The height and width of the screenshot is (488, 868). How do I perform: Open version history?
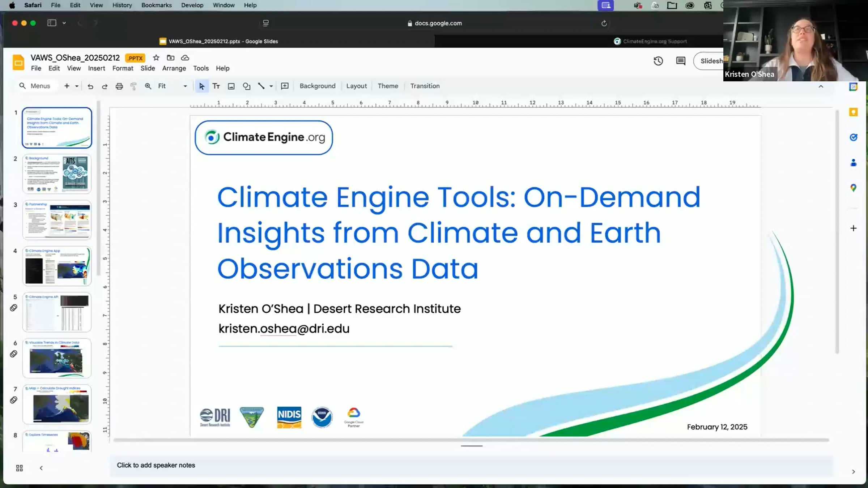click(x=658, y=61)
